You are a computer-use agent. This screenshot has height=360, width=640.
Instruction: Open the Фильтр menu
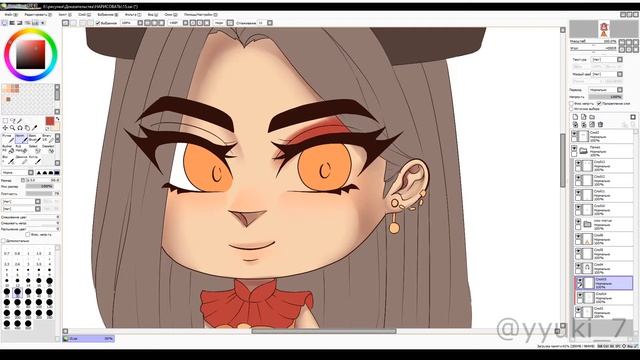point(133,15)
